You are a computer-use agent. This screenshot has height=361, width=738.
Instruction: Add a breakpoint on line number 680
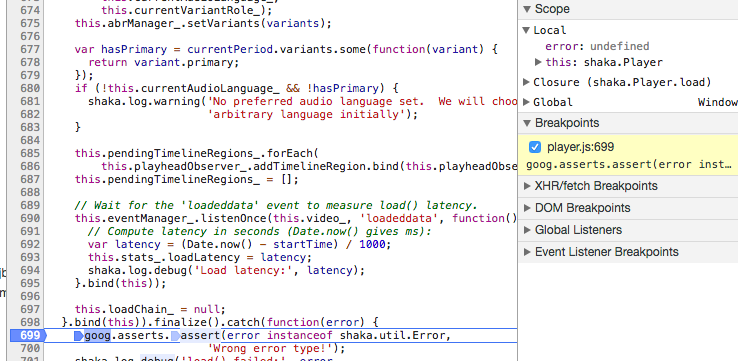pos(30,88)
